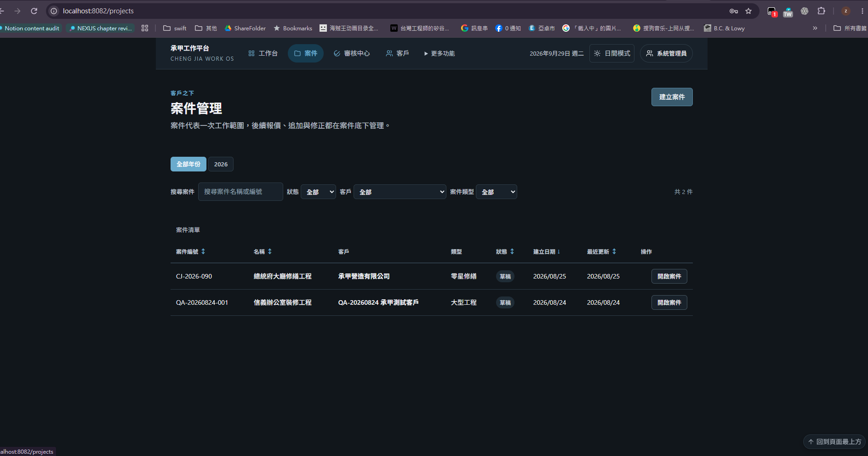868x456 pixels.
Task: Open case CJ-2026-090 with 開啟案件
Action: (669, 276)
